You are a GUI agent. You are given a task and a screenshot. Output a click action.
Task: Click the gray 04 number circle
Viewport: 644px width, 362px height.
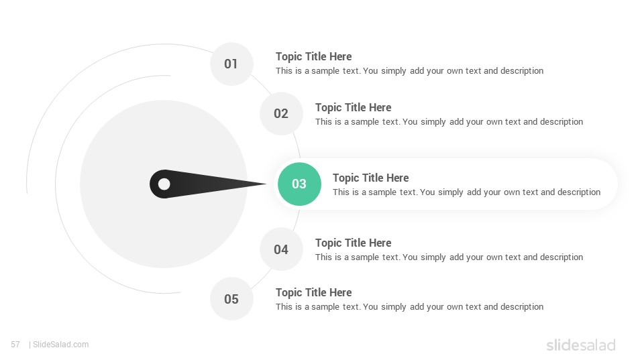[x=281, y=249]
